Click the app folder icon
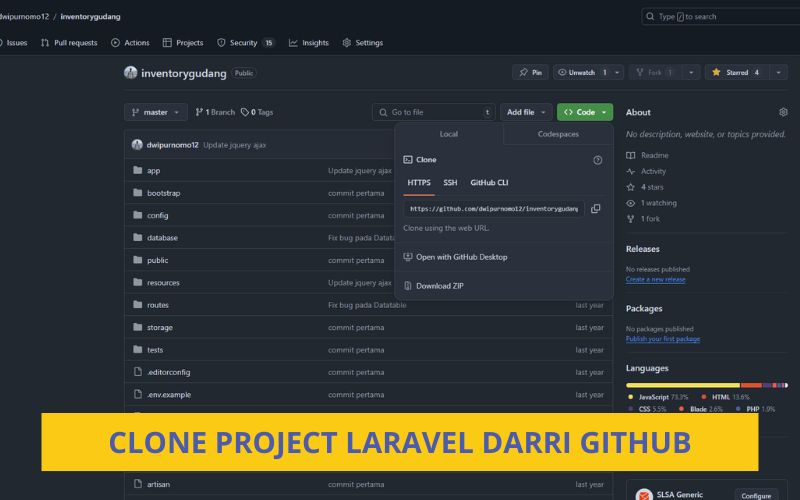The height and width of the screenshot is (500, 800). (137, 170)
